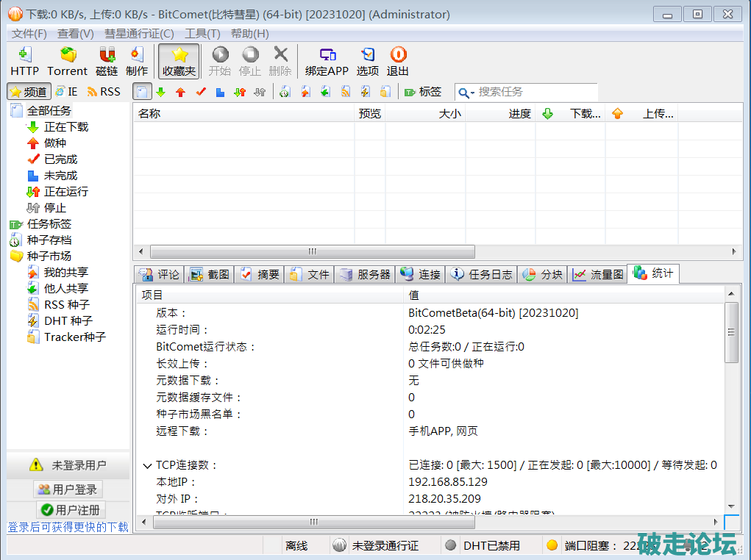Open the 服务器 tab
The width and height of the screenshot is (751, 560).
point(366,274)
